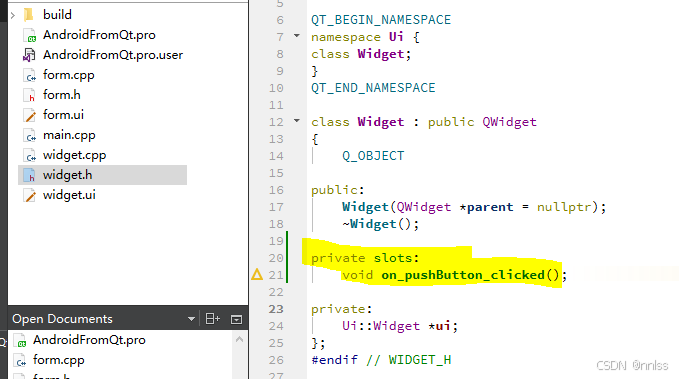This screenshot has height=379, width=679.
Task: Click the #endif directive on line 26
Action: [x=334, y=360]
